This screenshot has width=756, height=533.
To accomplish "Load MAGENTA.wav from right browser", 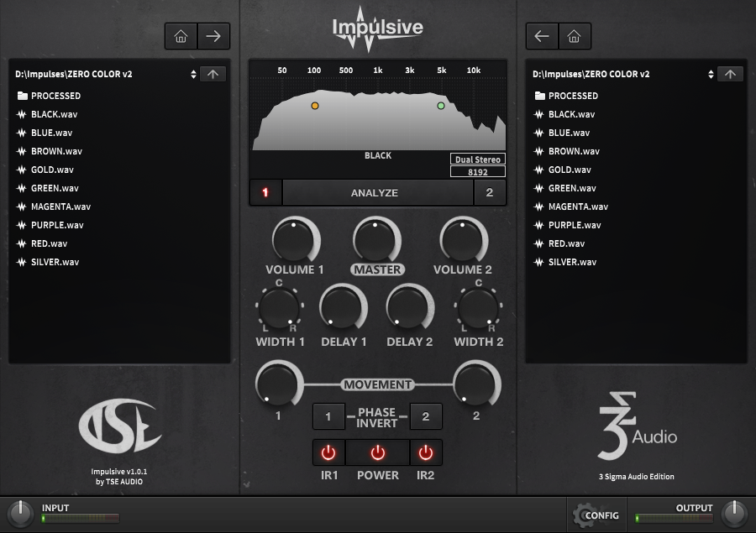I will tap(571, 206).
